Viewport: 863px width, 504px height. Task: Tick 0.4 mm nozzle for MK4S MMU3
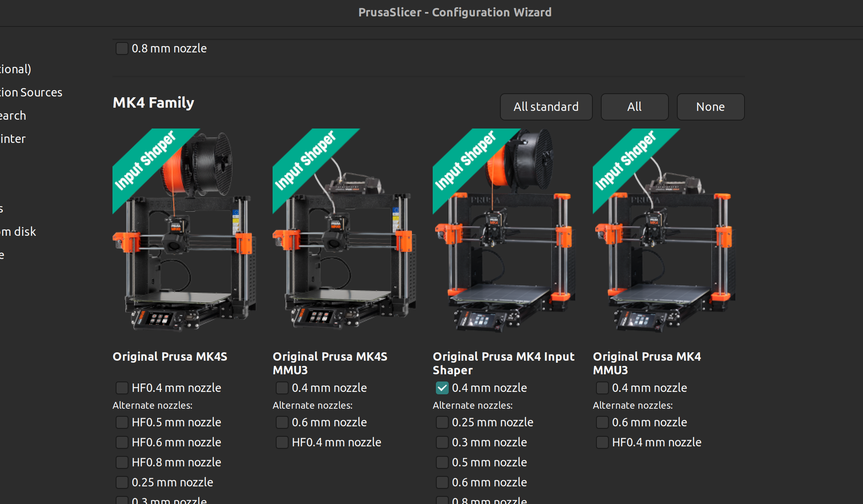(282, 388)
